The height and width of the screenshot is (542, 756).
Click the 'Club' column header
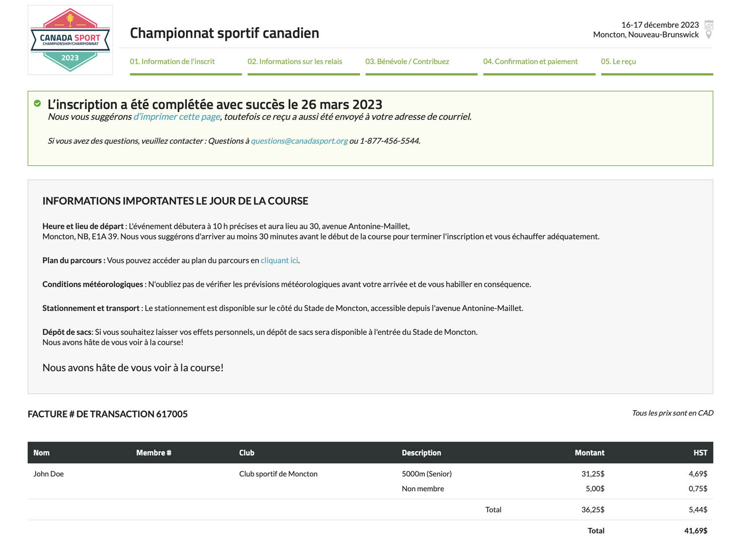(x=246, y=453)
